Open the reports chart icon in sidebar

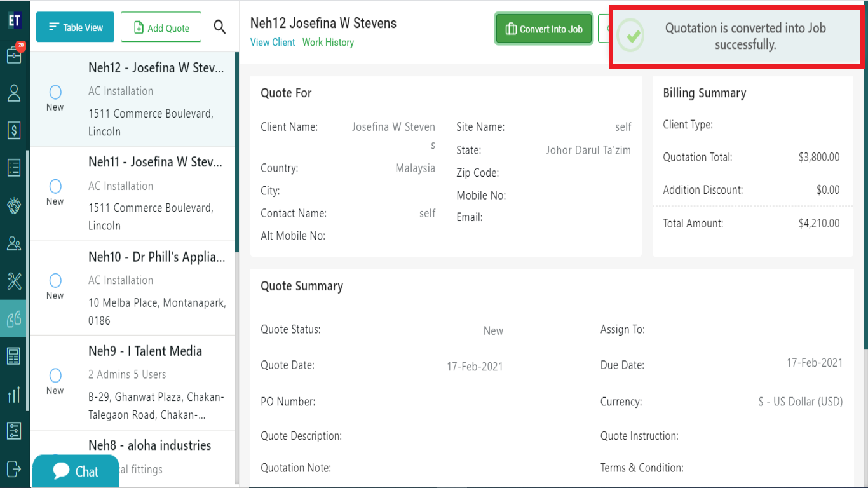coord(14,394)
